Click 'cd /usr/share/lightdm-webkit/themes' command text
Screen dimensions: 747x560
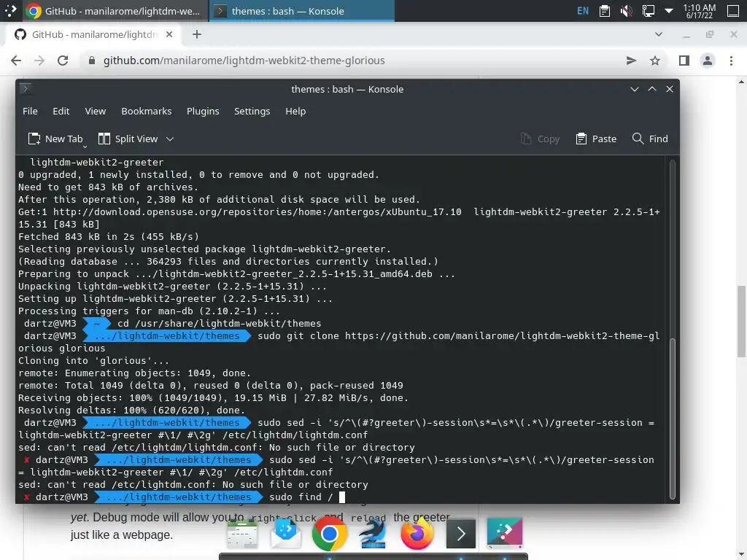click(219, 323)
